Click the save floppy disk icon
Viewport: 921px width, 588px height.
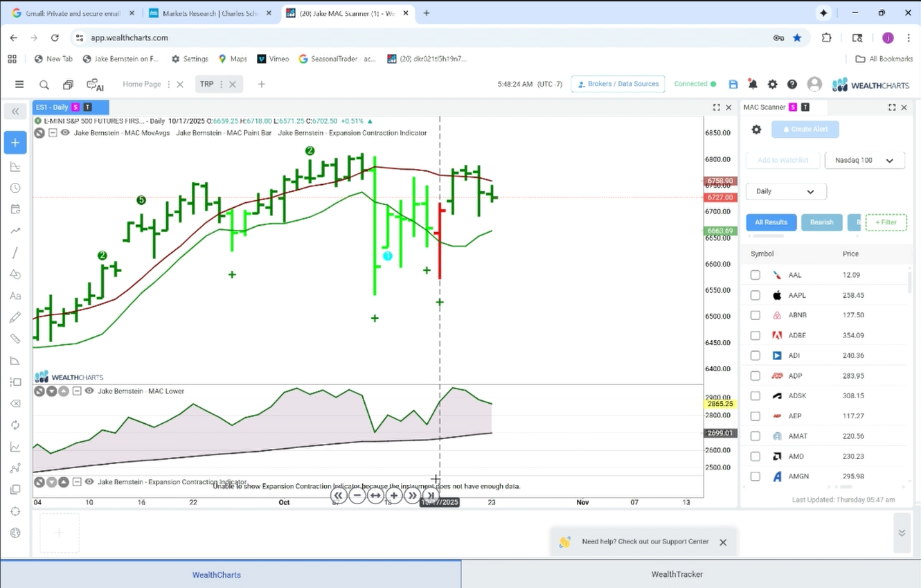tap(733, 84)
